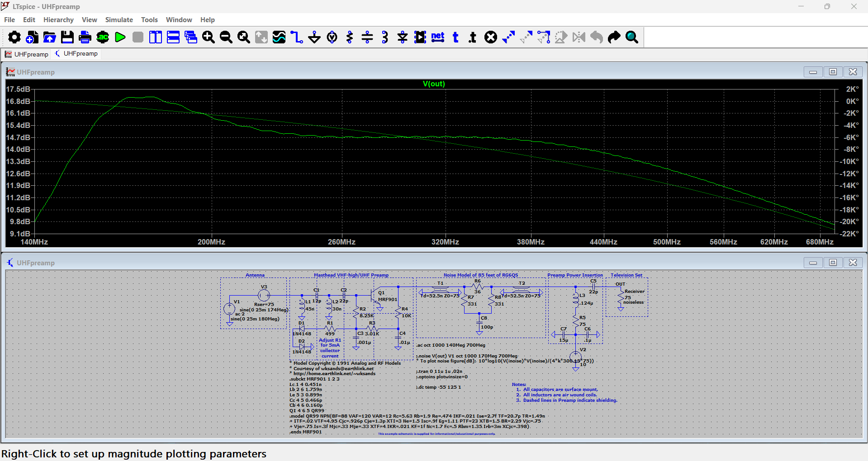Open the View menu
The height and width of the screenshot is (461, 868).
click(89, 20)
